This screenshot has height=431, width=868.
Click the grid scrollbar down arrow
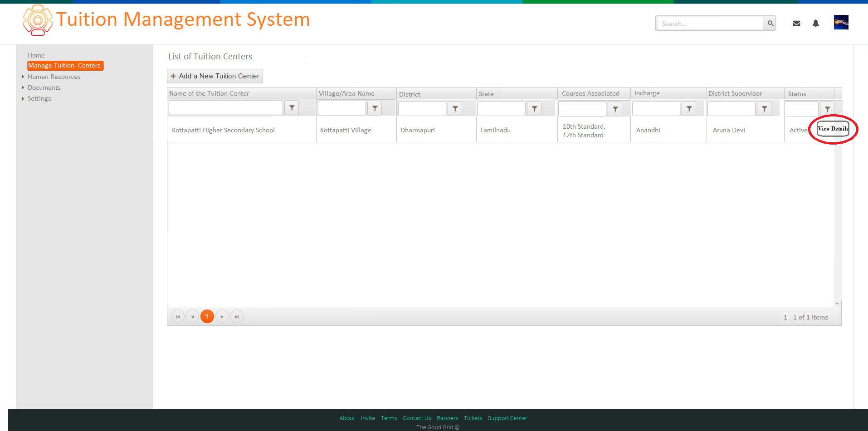(x=838, y=303)
